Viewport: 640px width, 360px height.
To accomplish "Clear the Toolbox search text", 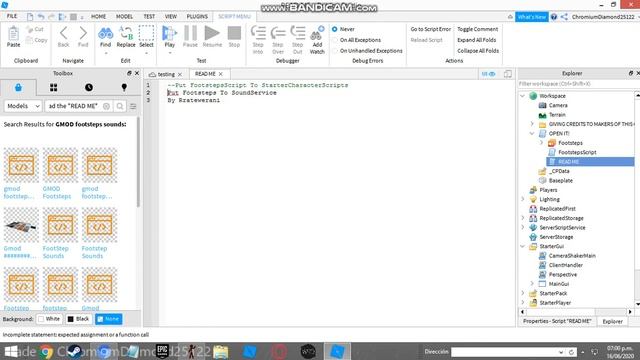I will [106, 106].
